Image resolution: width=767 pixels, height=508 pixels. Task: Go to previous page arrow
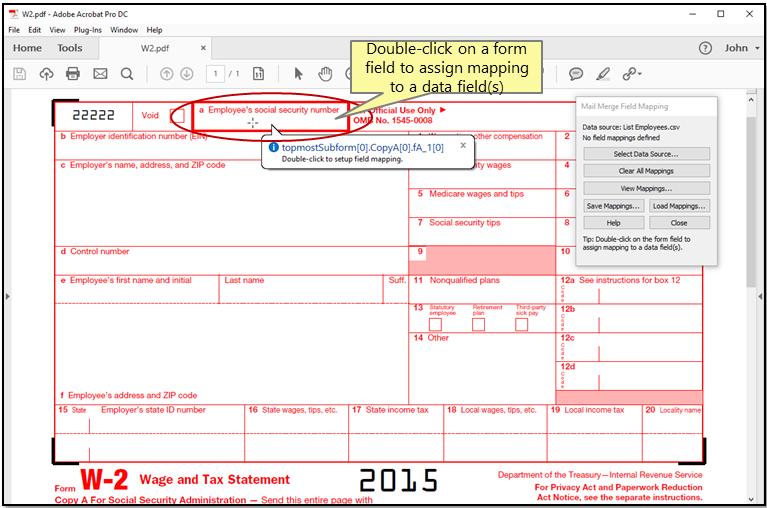pos(167,74)
